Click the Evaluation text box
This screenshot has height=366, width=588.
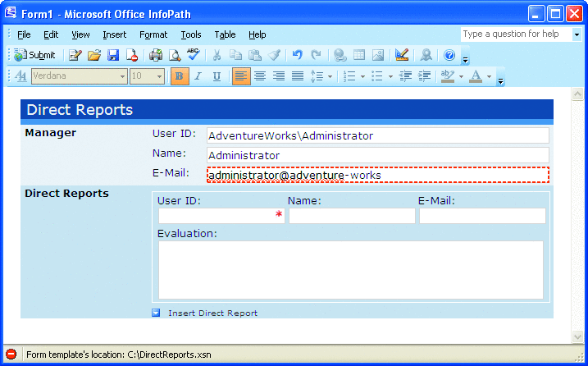pos(351,270)
